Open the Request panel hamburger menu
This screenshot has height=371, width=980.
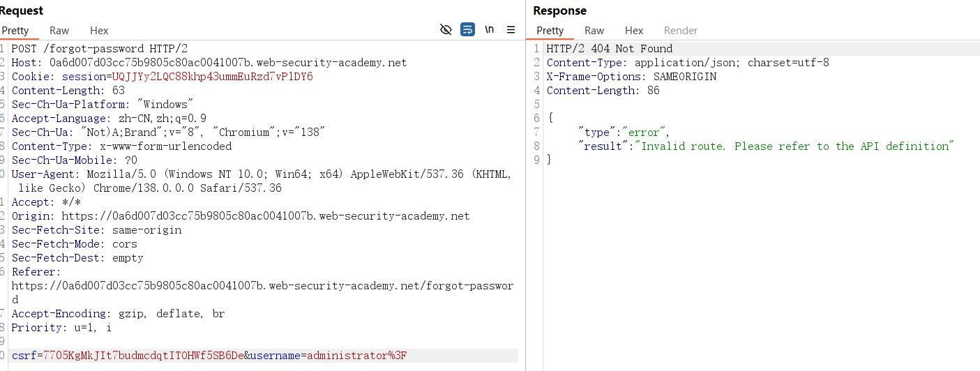click(x=511, y=29)
